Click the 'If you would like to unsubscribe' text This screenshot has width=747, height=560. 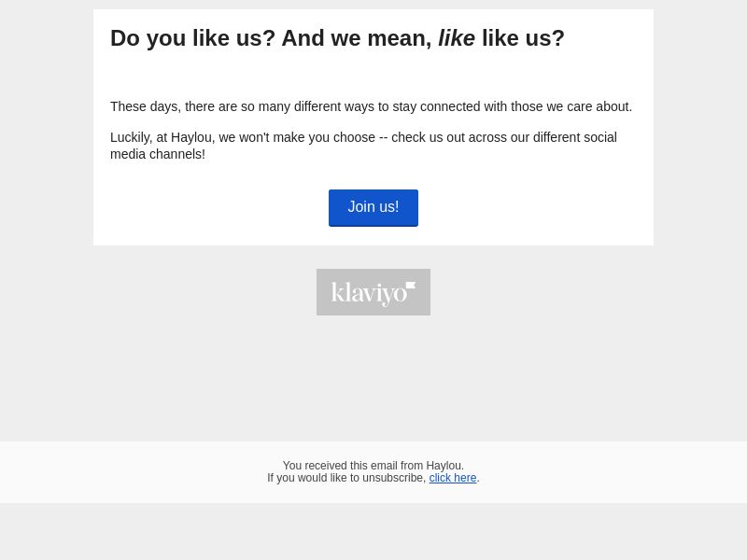346,478
